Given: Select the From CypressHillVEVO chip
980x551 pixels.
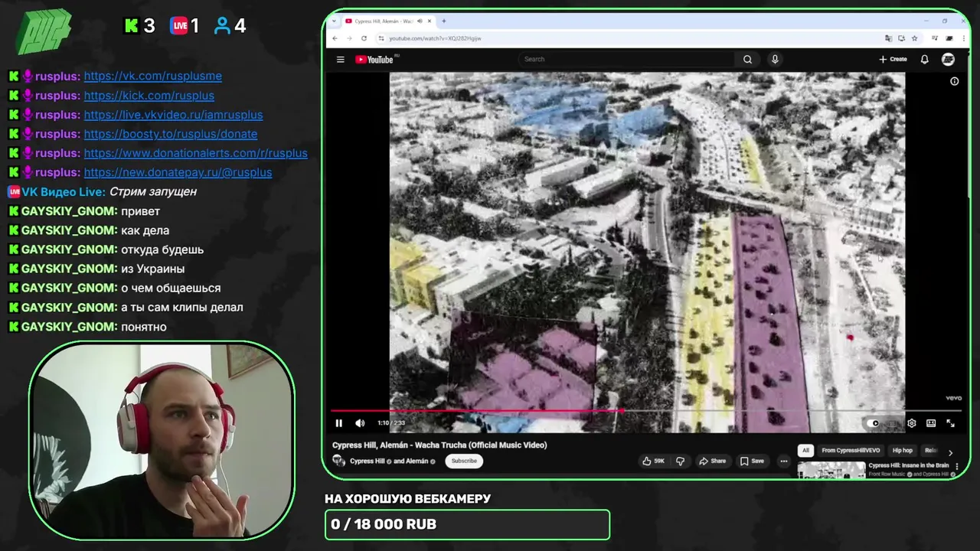Looking at the screenshot, I should [x=851, y=451].
